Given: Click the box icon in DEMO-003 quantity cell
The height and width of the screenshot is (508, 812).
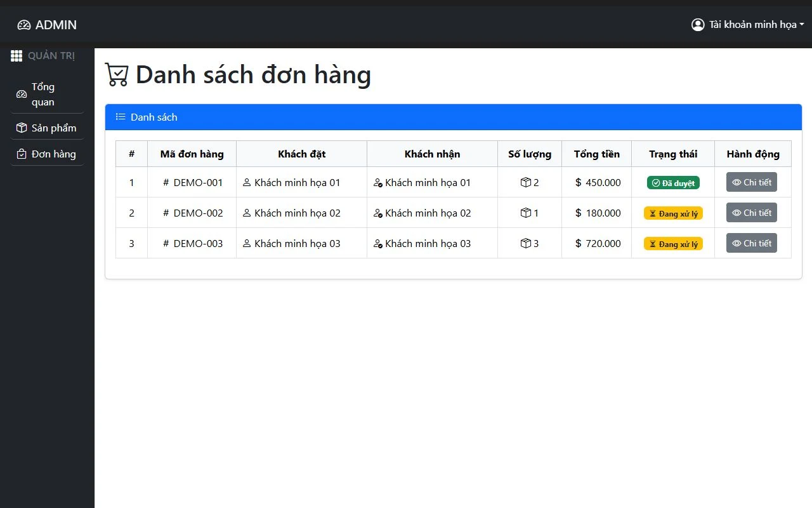Looking at the screenshot, I should click(526, 243).
